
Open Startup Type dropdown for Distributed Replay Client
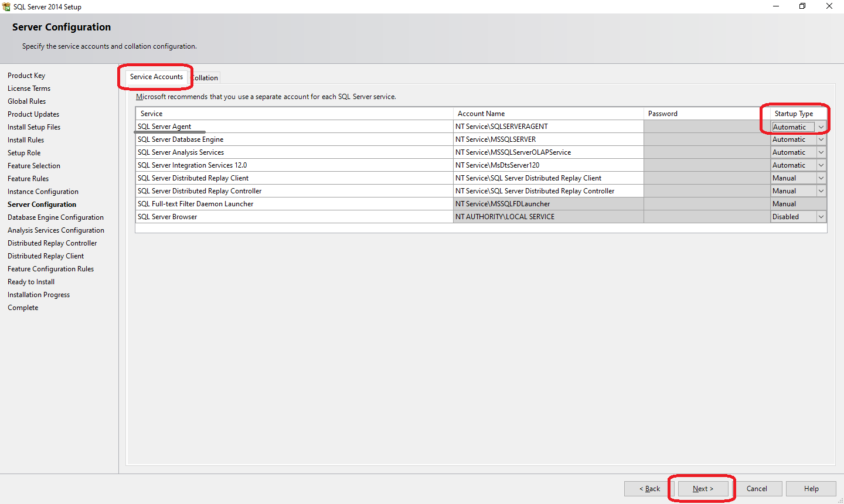tap(821, 178)
